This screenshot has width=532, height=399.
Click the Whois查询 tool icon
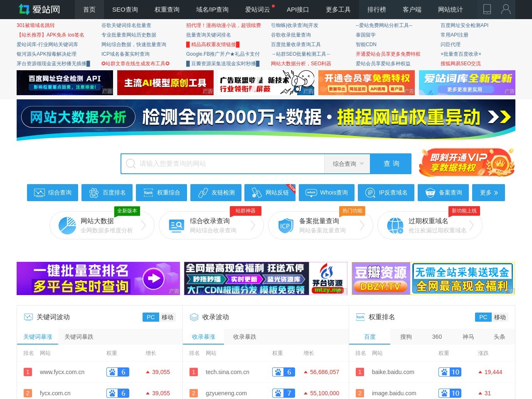[x=311, y=192]
